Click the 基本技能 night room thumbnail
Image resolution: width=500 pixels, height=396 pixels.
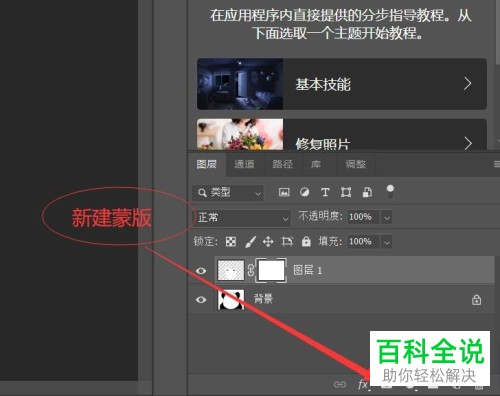240,84
